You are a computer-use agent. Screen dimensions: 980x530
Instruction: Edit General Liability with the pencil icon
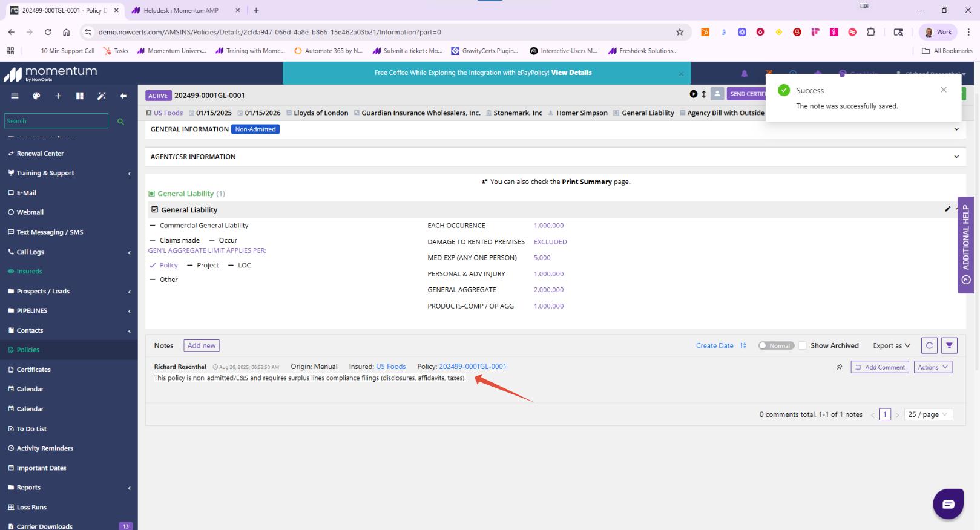pyautogui.click(x=948, y=209)
